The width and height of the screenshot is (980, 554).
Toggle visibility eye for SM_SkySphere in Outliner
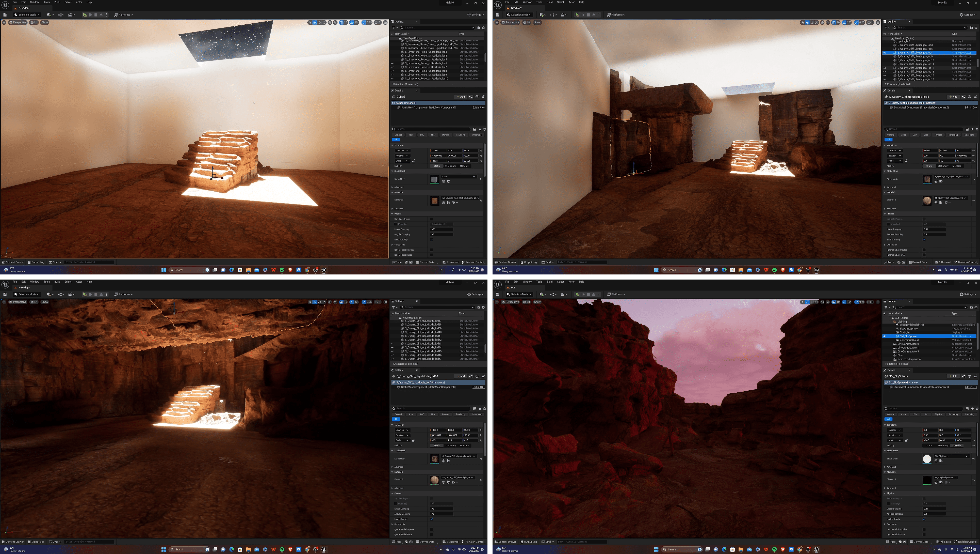click(885, 336)
